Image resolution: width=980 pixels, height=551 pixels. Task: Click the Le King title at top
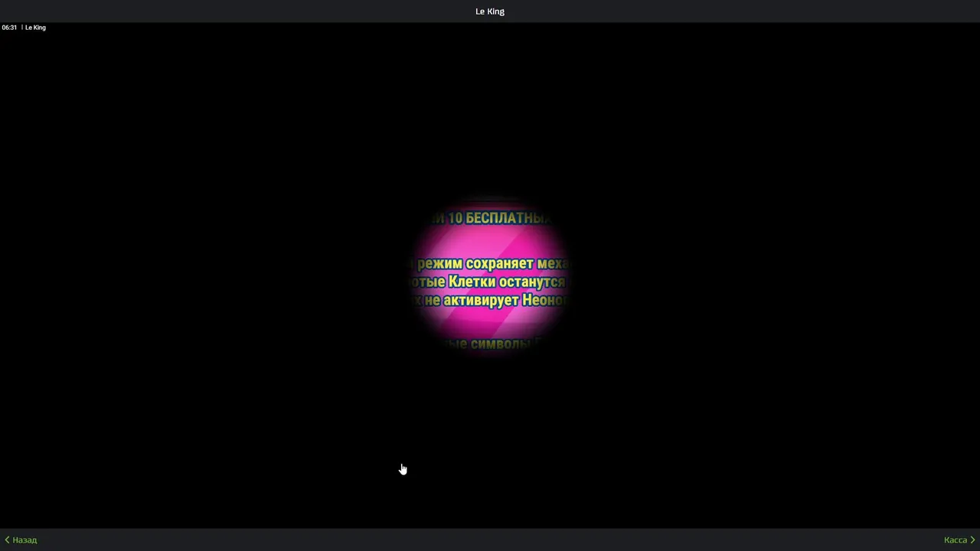(x=490, y=11)
